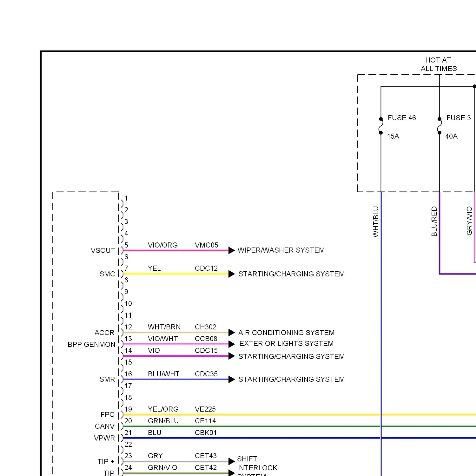This screenshot has height=476, width=476.
Task: Click the GRY wire label at pin 23
Action: coord(155,456)
